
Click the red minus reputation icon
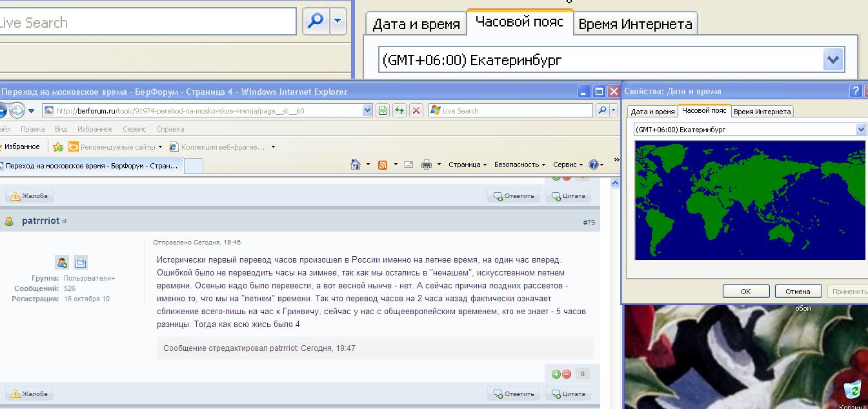click(x=566, y=374)
